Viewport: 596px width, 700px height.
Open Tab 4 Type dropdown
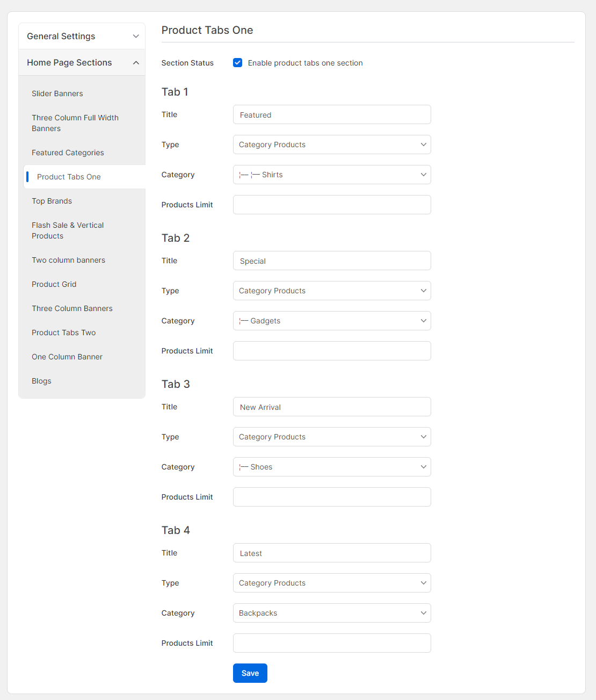pyautogui.click(x=331, y=583)
